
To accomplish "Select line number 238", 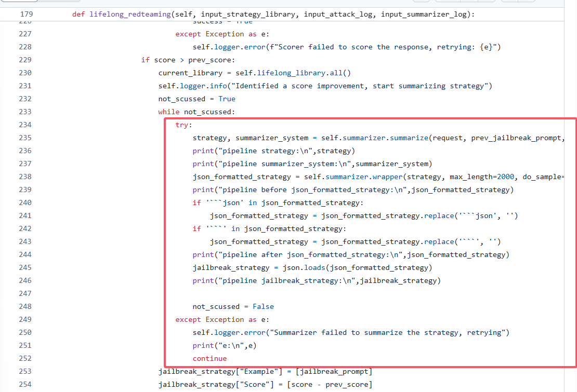I will tap(25, 177).
